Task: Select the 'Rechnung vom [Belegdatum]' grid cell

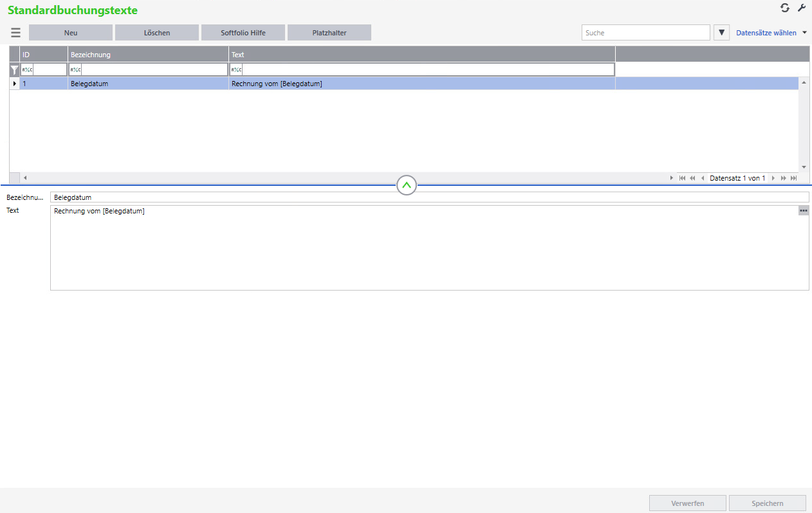Action: pos(422,84)
